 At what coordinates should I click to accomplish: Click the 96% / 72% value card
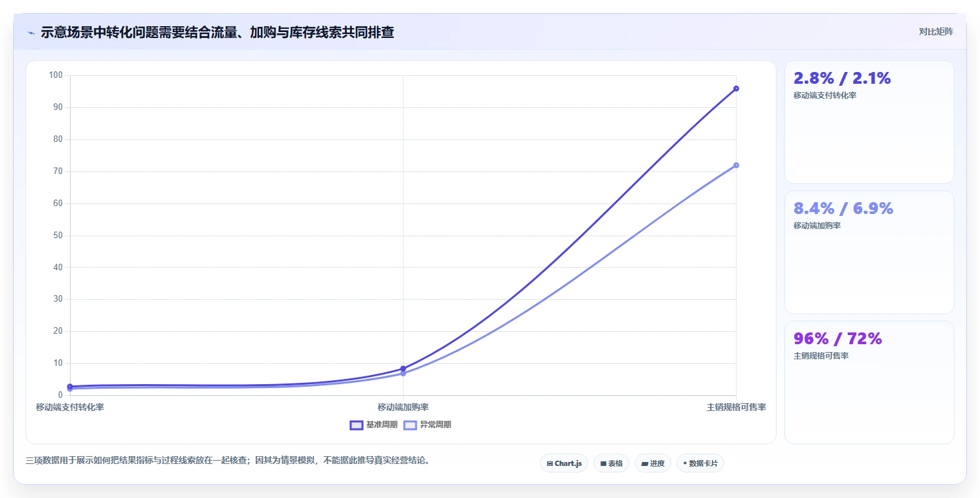coord(869,382)
